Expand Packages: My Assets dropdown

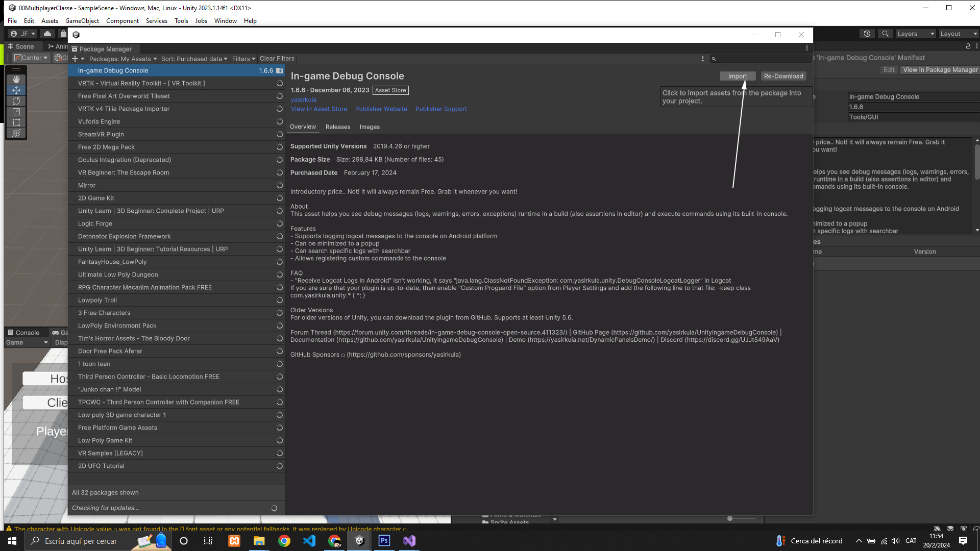click(122, 59)
